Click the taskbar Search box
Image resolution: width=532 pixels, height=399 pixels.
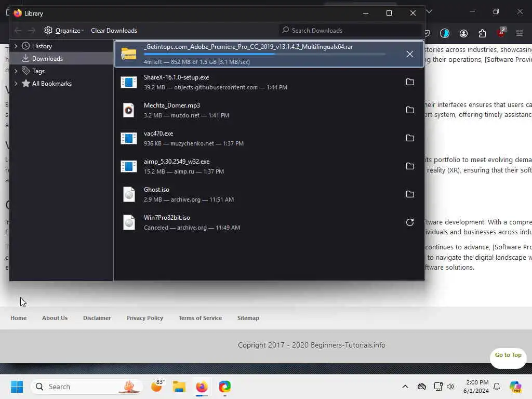pyautogui.click(x=87, y=387)
